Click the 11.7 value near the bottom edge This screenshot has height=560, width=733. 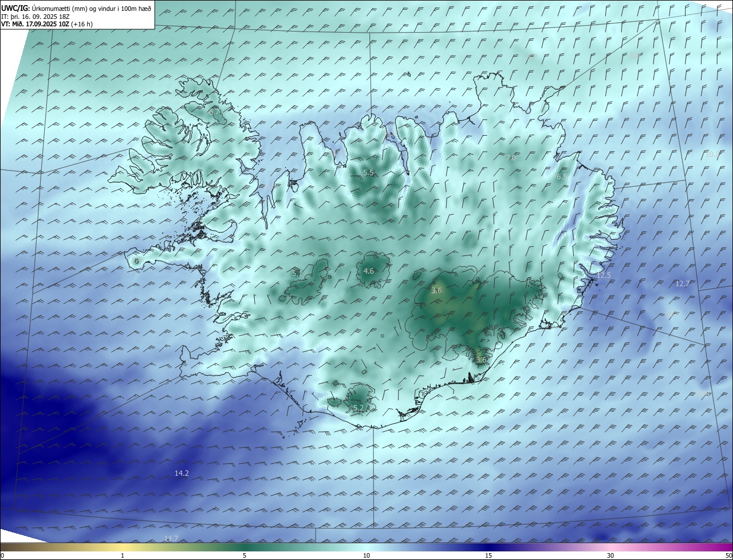point(171,538)
